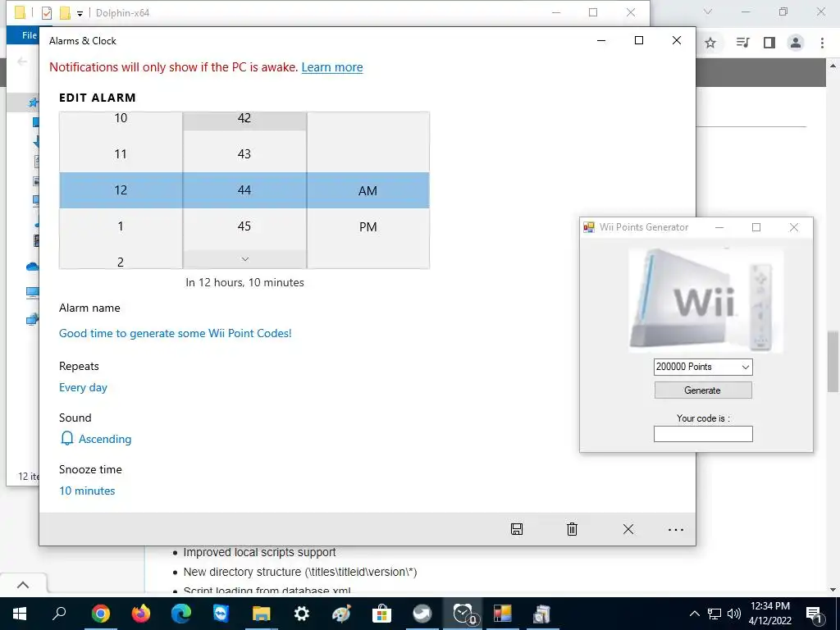Change alarm sound Ascending
The image size is (840, 630).
[x=105, y=439]
